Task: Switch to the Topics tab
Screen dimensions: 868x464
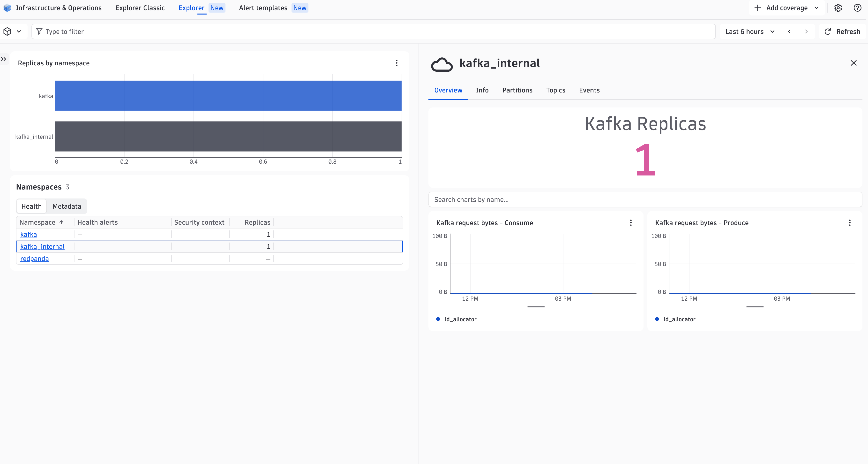Action: point(556,90)
